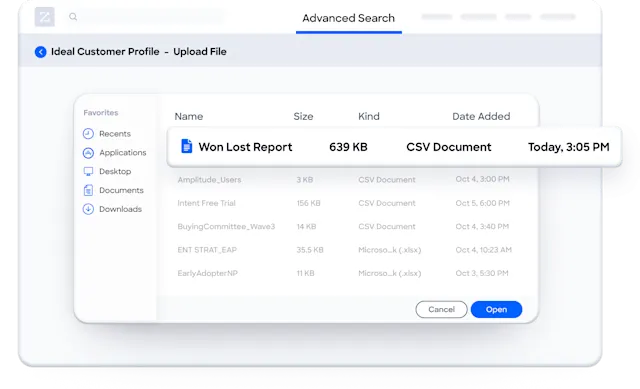The height and width of the screenshot is (389, 640).
Task: Sort by the Kind column header
Action: click(369, 116)
